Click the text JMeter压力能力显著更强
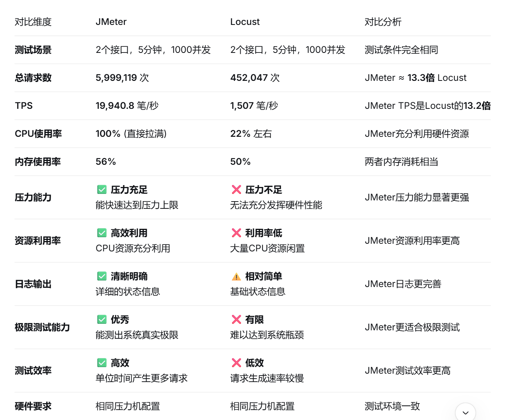 click(x=417, y=197)
